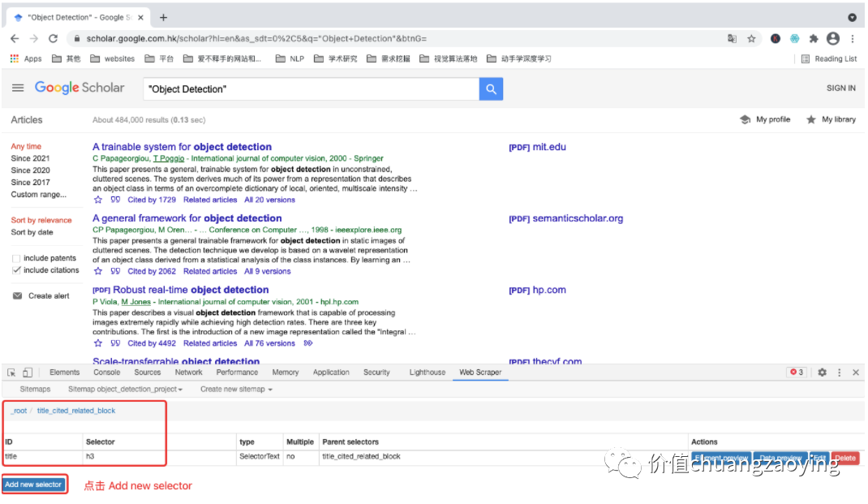The width and height of the screenshot is (868, 504).
Task: Bookmark this page with the star icon
Action: [751, 38]
